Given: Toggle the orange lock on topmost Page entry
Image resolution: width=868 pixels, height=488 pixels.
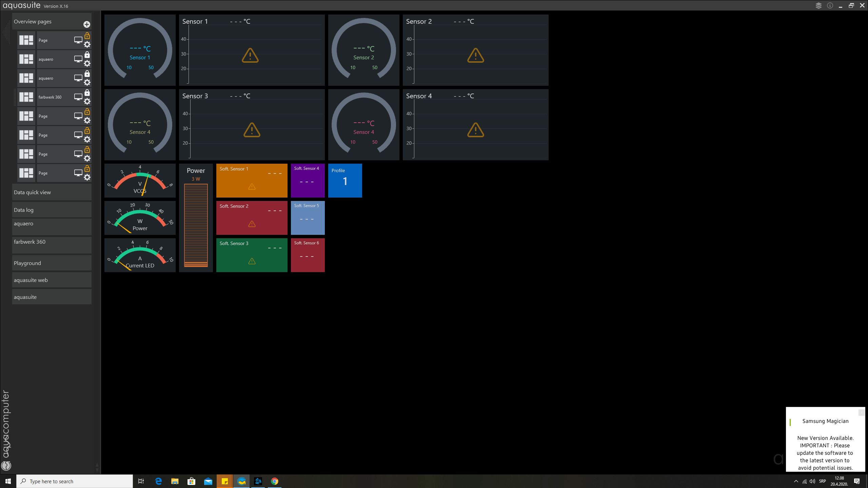Looking at the screenshot, I should pos(87,36).
